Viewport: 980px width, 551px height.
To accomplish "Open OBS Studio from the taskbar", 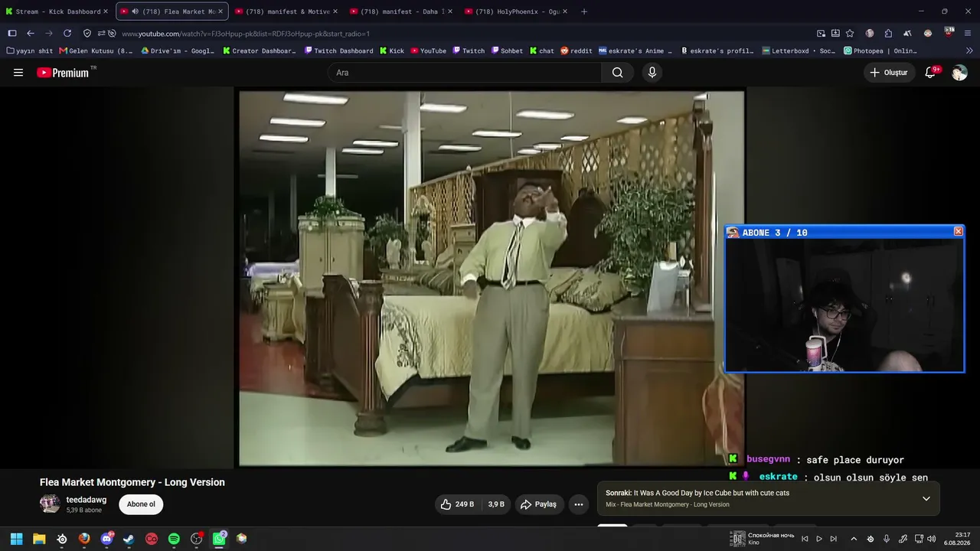I will tap(197, 539).
